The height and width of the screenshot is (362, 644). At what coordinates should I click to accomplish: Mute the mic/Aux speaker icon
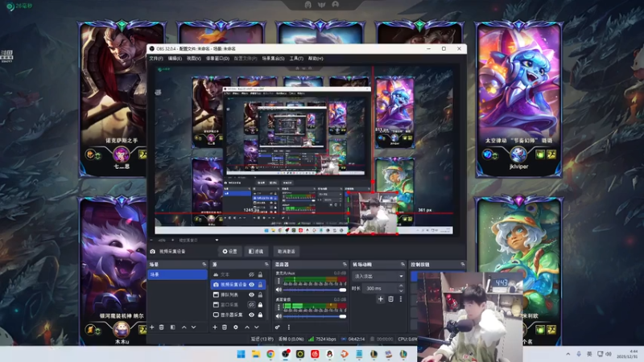click(279, 290)
